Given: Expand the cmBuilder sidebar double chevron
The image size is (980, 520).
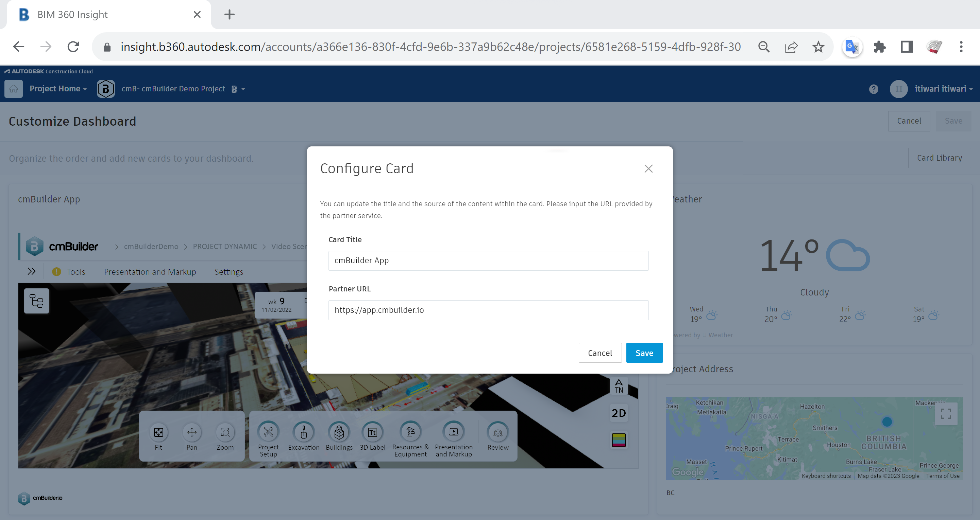Looking at the screenshot, I should (32, 271).
